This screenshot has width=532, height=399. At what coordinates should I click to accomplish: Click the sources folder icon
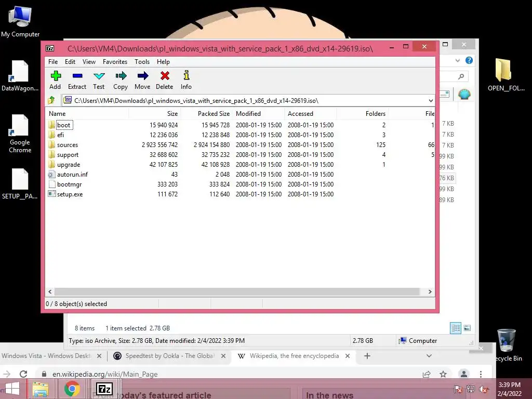(x=51, y=144)
